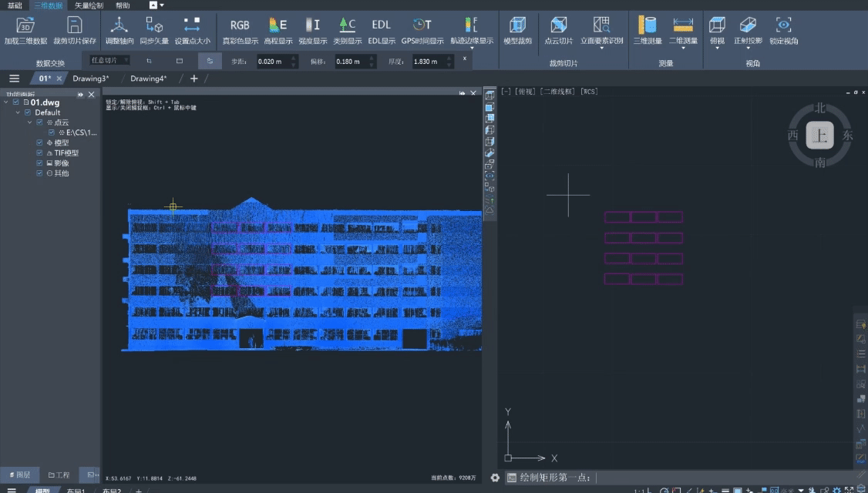Expand the 二维测量 dropdown arrow

pos(683,49)
